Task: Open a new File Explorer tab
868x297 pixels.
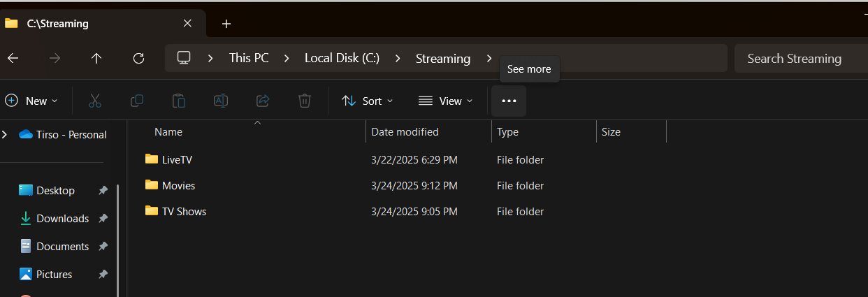Action: [226, 24]
